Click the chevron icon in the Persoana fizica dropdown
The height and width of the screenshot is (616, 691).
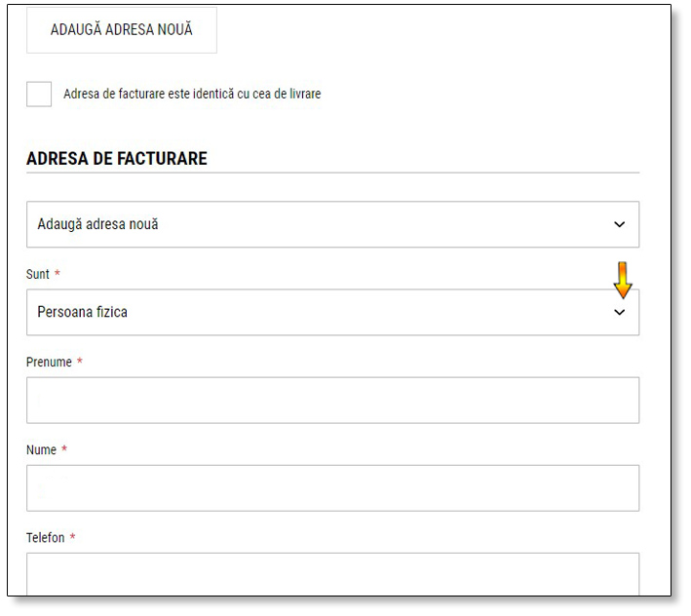[x=619, y=313]
